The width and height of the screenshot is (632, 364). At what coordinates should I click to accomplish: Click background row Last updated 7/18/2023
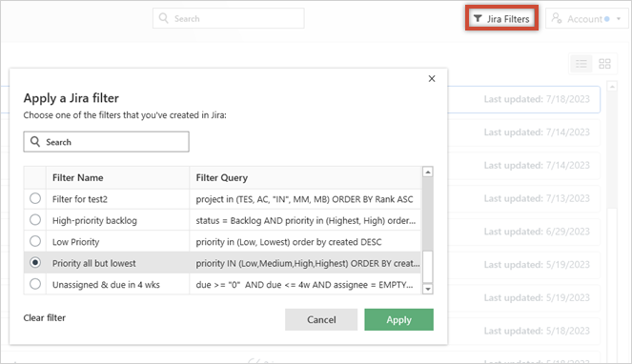pyautogui.click(x=524, y=99)
